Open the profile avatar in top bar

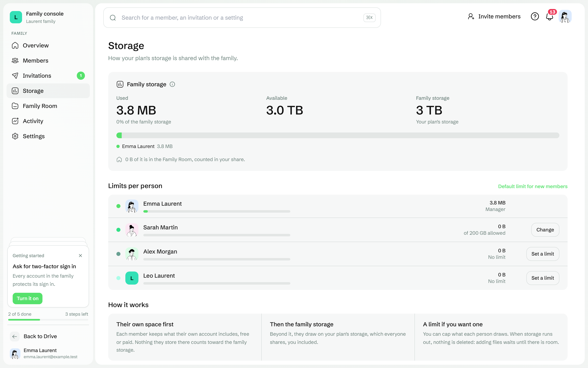565,17
